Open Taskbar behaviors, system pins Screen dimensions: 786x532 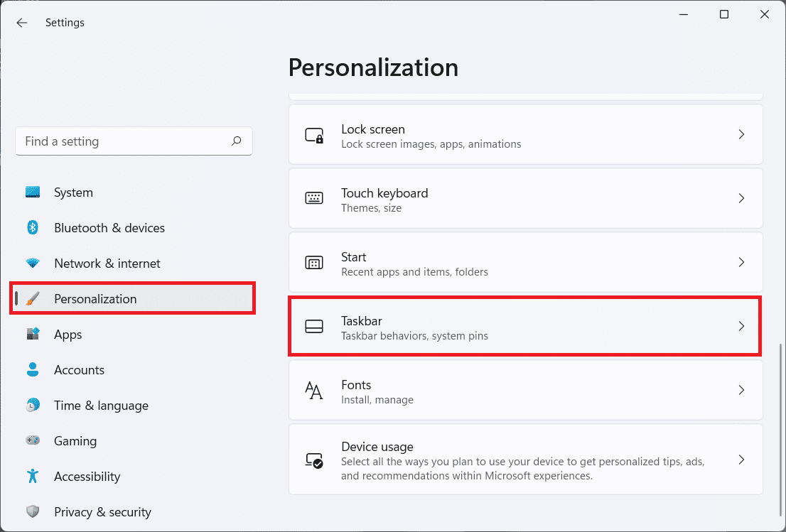point(526,326)
